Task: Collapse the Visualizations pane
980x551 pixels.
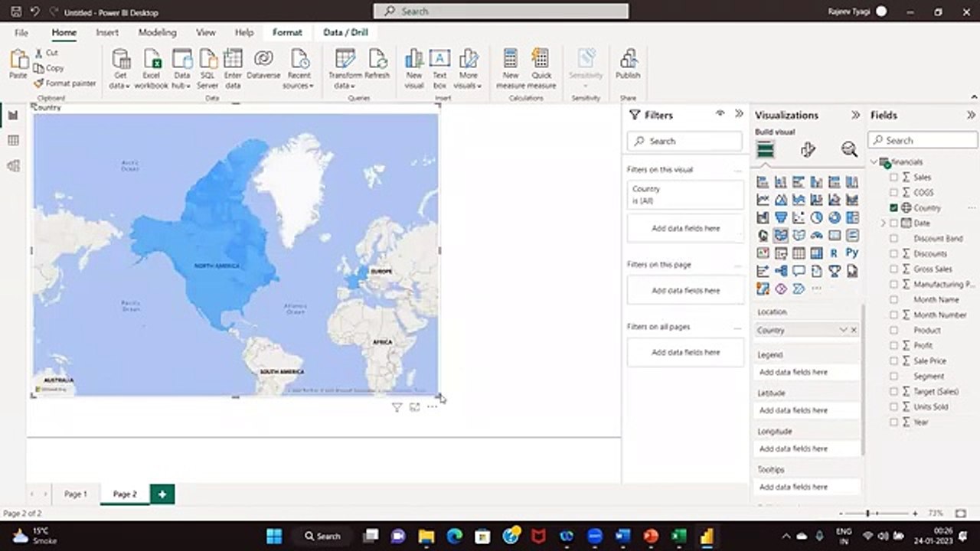Action: [855, 115]
